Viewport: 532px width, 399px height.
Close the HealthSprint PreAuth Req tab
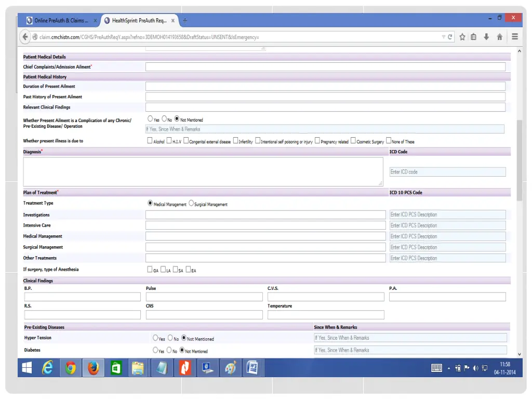173,21
